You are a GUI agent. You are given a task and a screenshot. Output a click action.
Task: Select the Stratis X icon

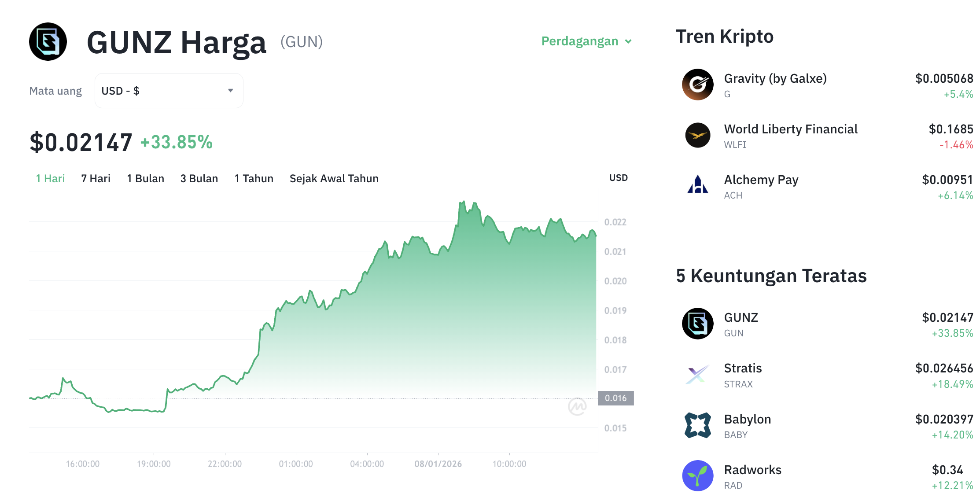698,375
